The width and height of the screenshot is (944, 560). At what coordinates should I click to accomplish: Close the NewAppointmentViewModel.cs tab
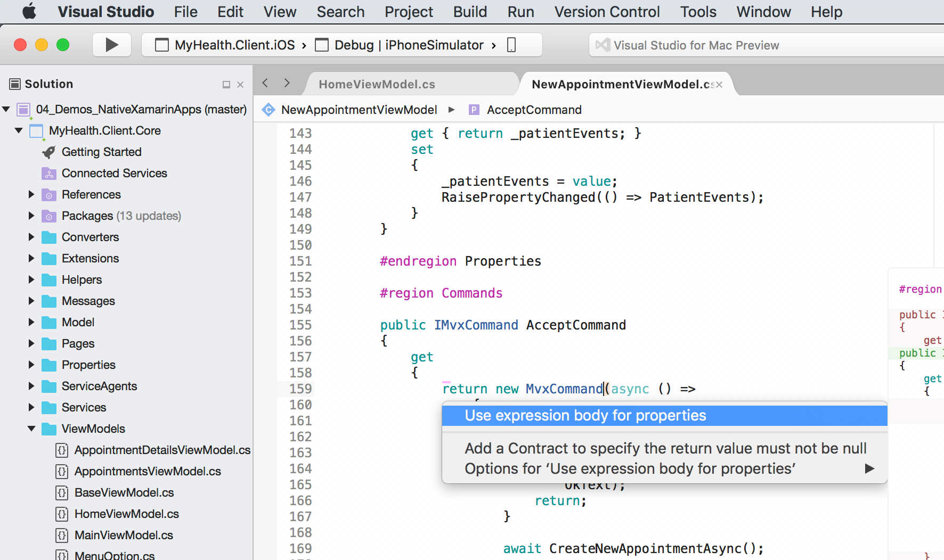(719, 85)
